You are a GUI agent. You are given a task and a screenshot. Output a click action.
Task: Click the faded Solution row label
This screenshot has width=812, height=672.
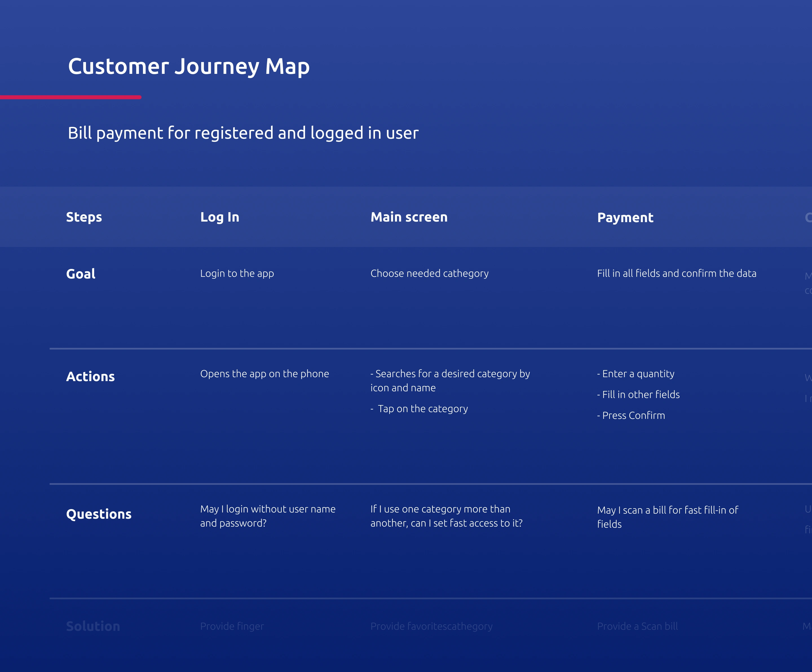click(x=93, y=626)
